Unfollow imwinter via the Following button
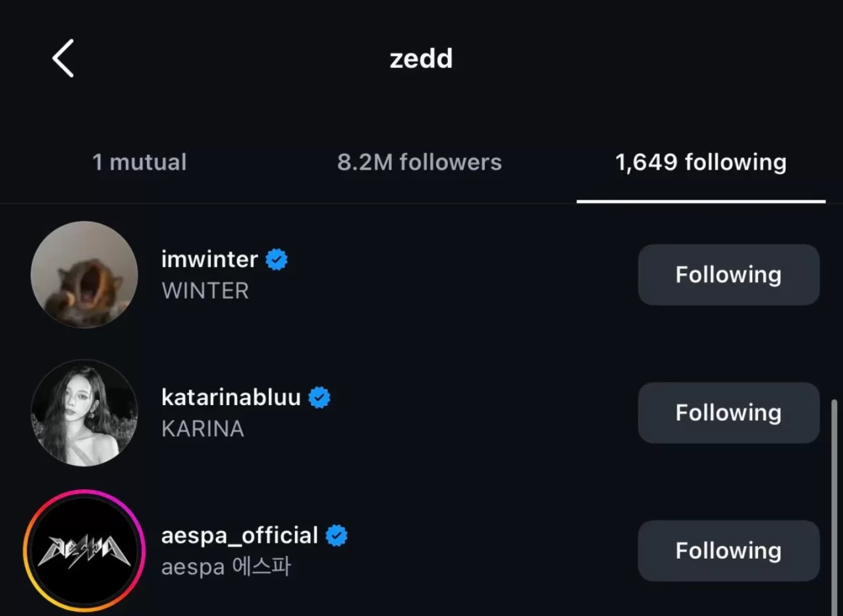This screenshot has height=616, width=843. 728,275
